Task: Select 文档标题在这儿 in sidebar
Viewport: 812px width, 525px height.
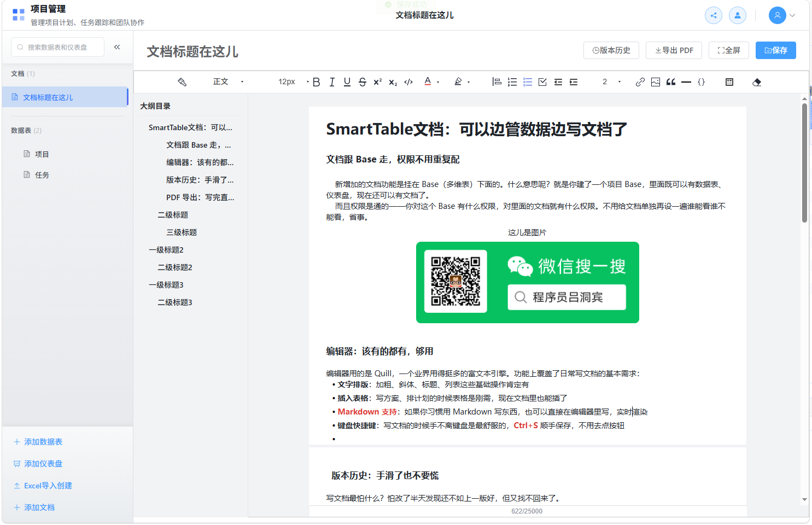Action: [x=65, y=97]
